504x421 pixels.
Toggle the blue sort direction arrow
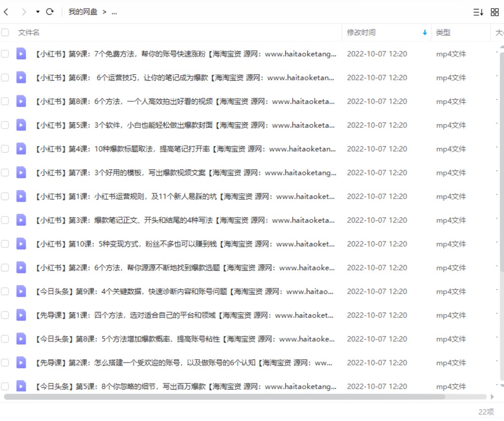coord(425,32)
